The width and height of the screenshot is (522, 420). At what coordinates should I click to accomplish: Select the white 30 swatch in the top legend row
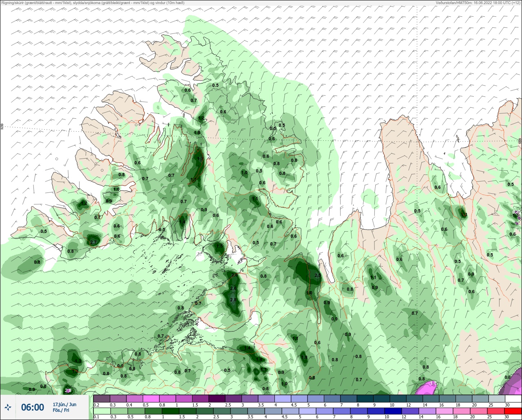(x=513, y=398)
